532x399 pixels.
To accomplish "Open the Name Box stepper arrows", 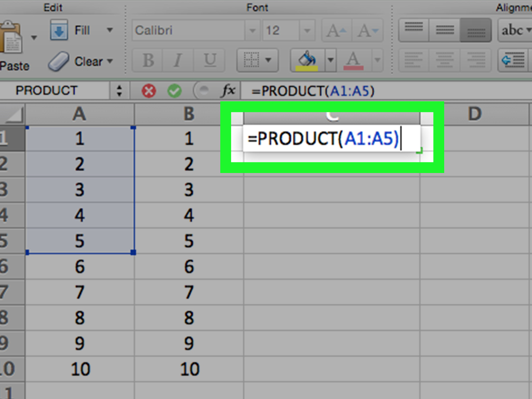I will [x=119, y=90].
